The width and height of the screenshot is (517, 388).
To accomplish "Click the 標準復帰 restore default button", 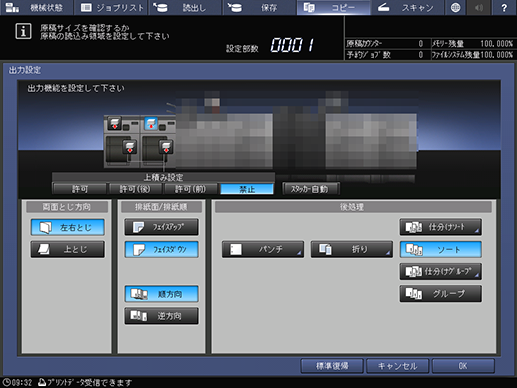I will (332, 366).
